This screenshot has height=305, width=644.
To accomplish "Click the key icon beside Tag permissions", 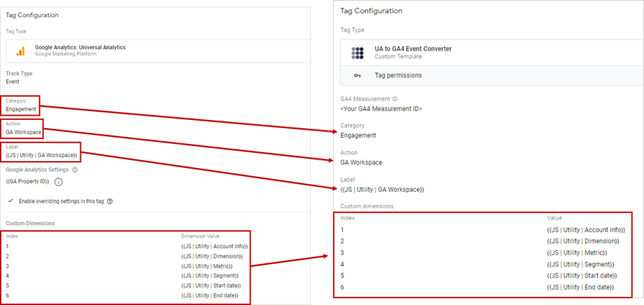I will (358, 75).
